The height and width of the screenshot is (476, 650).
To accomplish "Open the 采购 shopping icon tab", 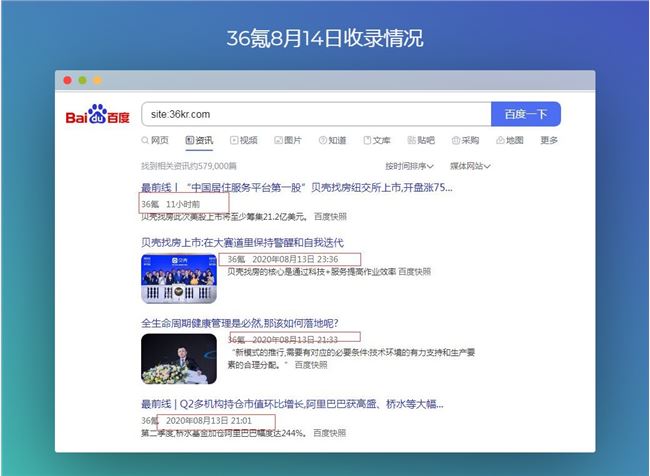I will pos(466,140).
